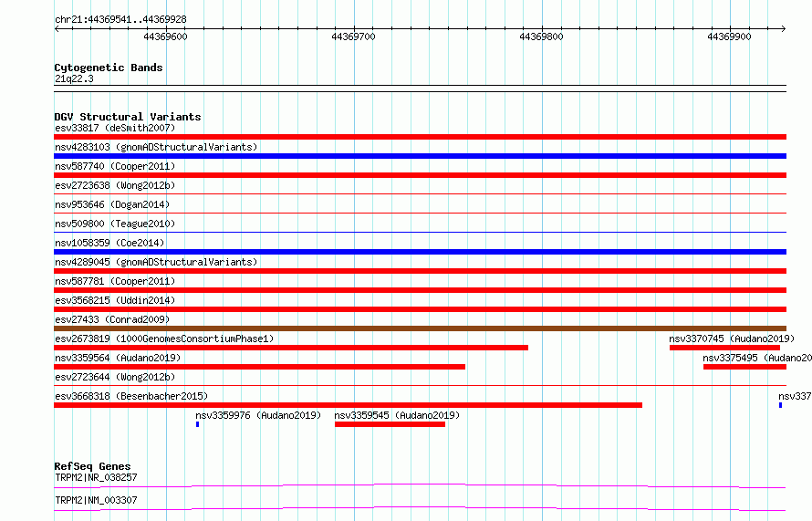Click the Cytogenetic Bands track title
Viewport: 812px width, 521px height.
(109, 68)
